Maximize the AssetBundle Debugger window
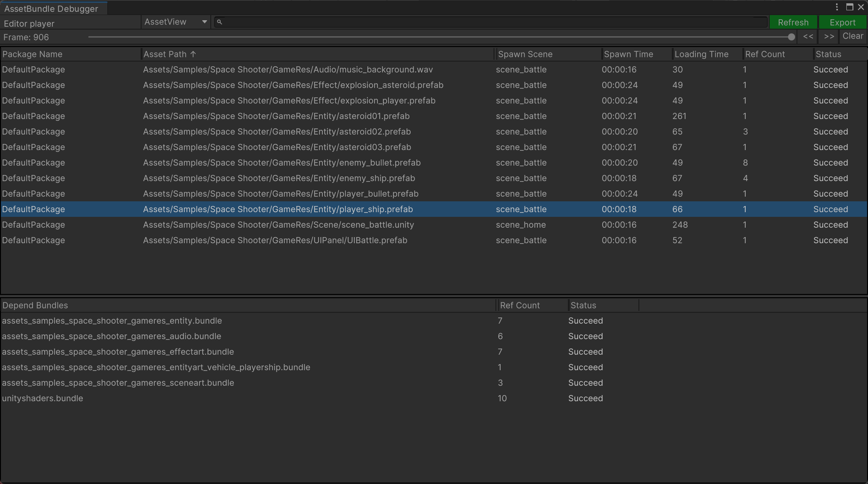Screen dimensions: 868x484 click(850, 7)
